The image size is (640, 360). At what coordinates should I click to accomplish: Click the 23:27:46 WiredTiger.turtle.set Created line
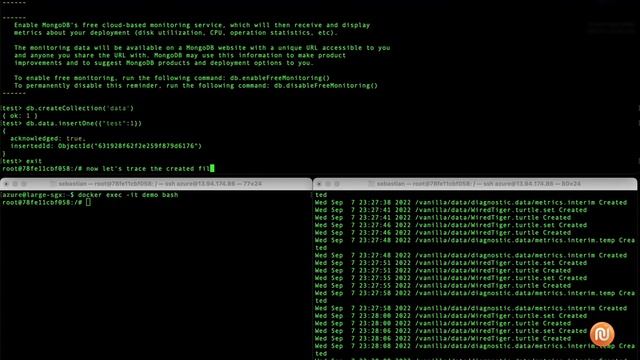(451, 225)
